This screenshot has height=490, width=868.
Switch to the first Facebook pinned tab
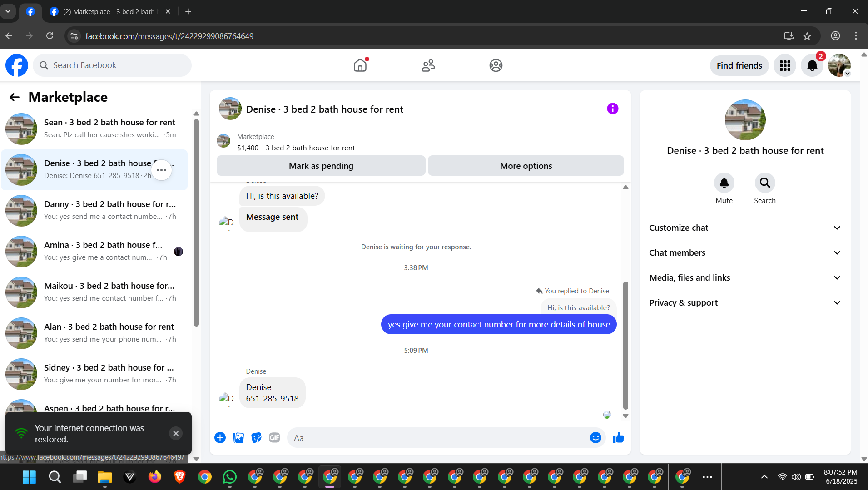(30, 11)
